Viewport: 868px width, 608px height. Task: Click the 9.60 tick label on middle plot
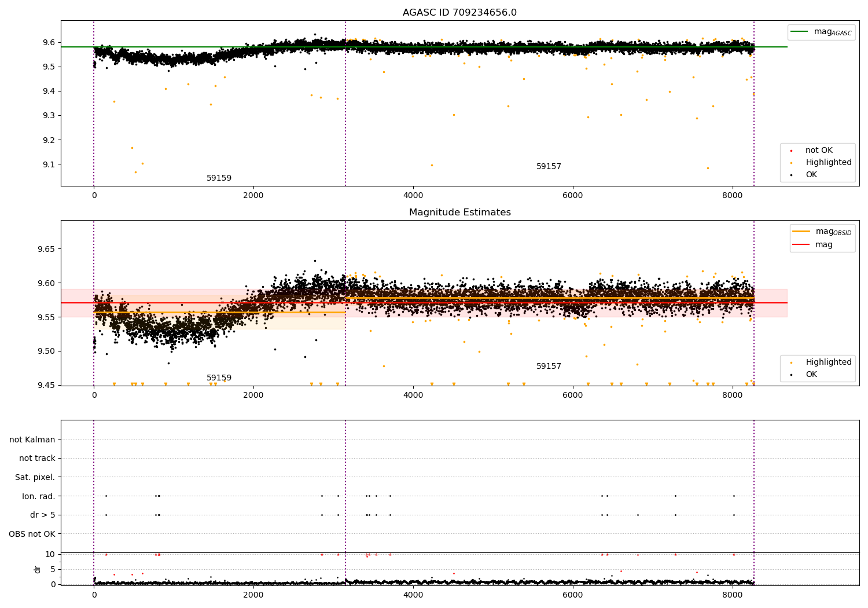(45, 283)
